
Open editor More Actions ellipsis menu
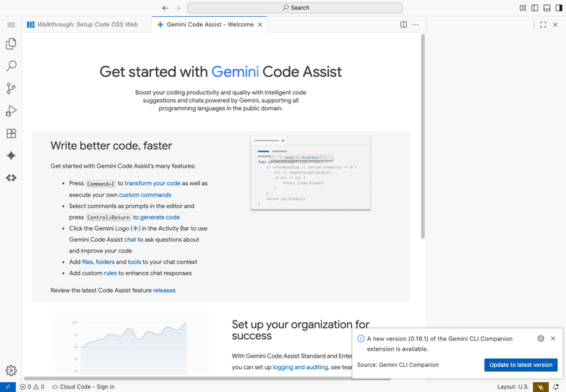coord(416,24)
